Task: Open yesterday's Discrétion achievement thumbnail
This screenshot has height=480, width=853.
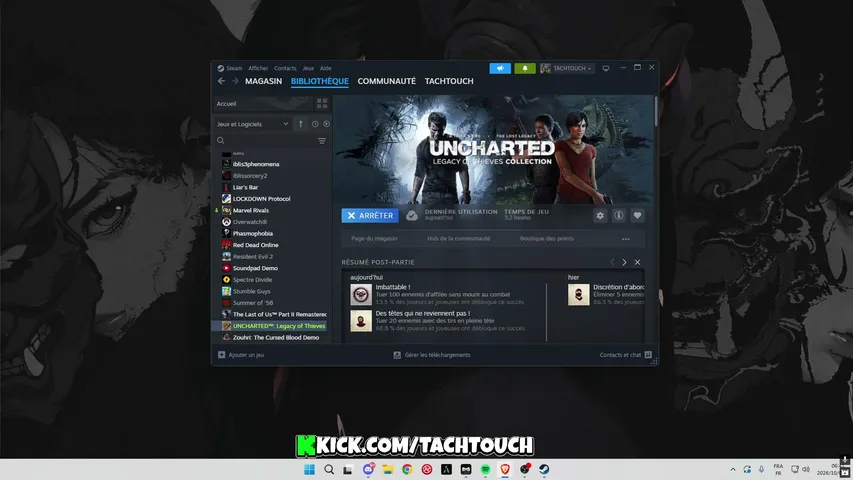Action: click(578, 294)
